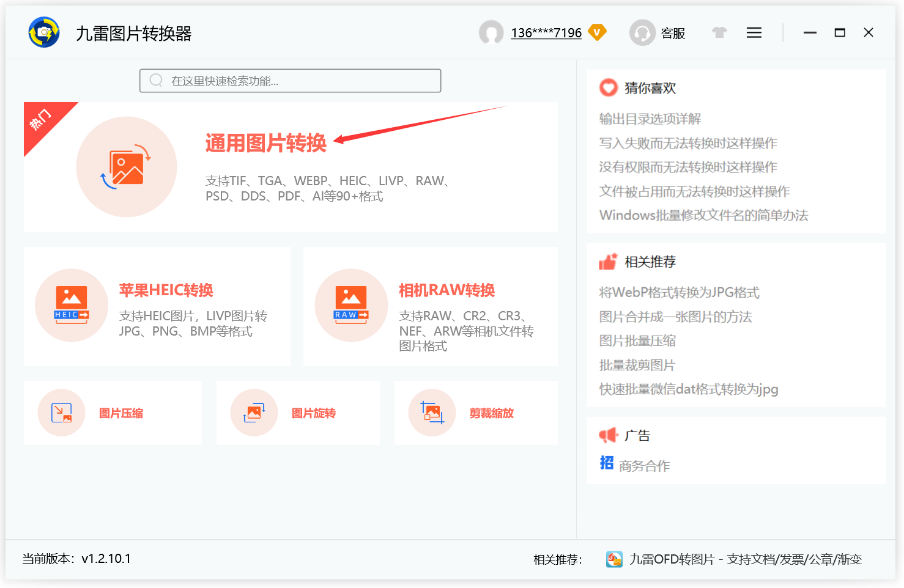Click the magnifier search icon

coord(156,81)
